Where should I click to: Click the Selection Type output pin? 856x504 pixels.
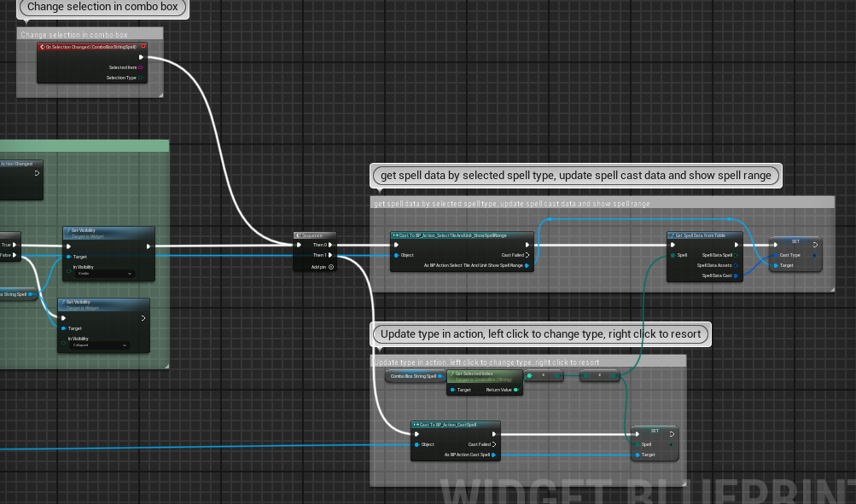[140, 78]
